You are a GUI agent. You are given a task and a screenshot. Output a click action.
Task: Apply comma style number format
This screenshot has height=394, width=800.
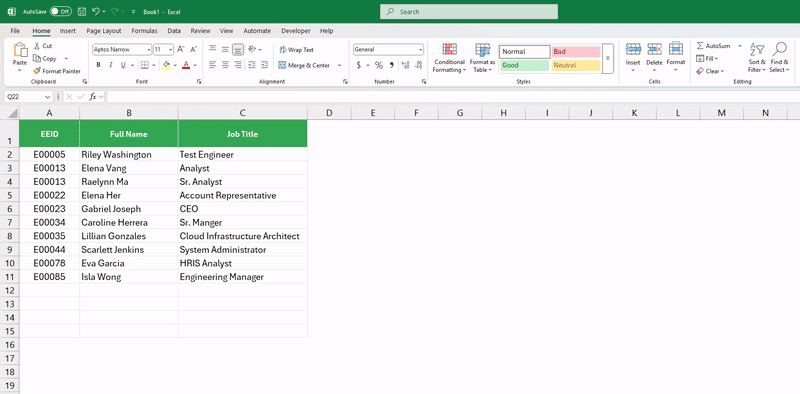click(x=392, y=65)
